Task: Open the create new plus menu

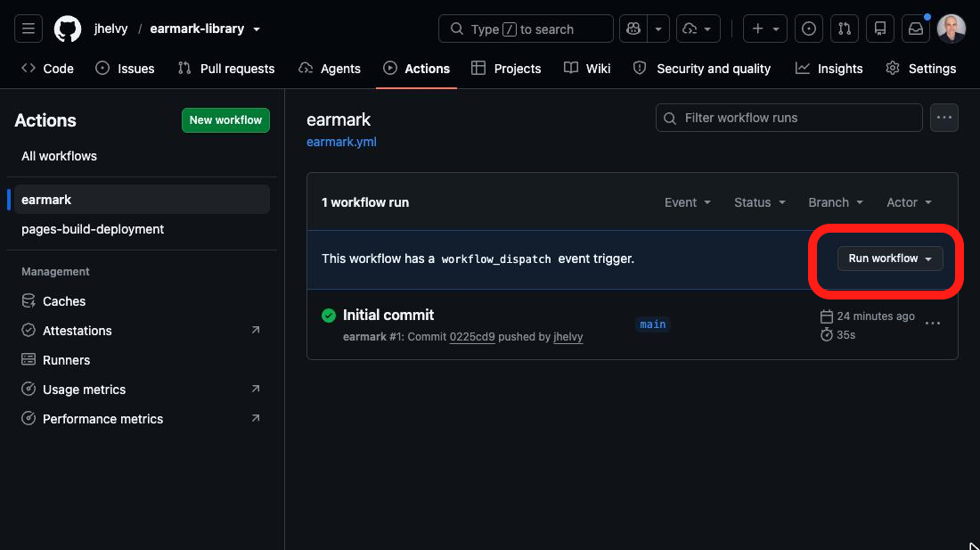Action: coord(765,29)
